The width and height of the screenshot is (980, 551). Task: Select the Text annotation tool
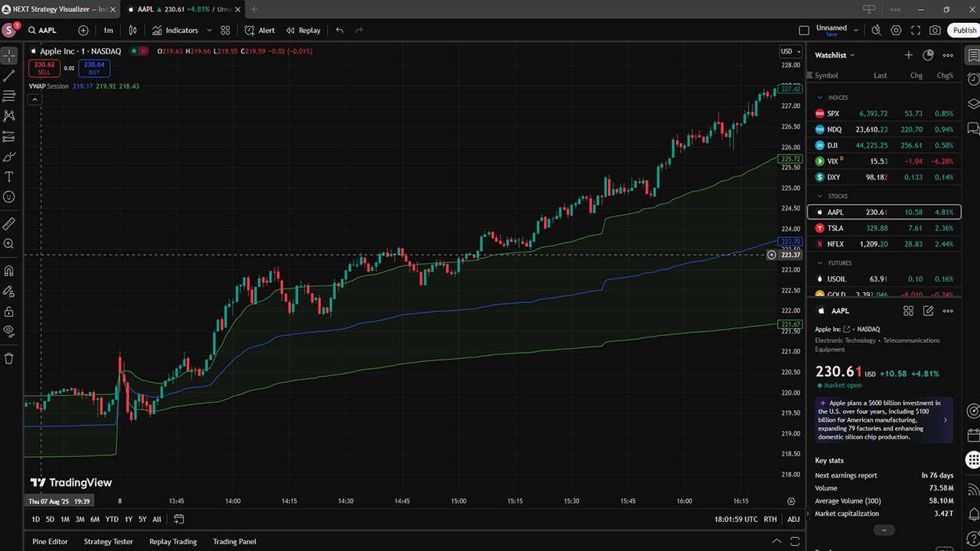point(9,177)
